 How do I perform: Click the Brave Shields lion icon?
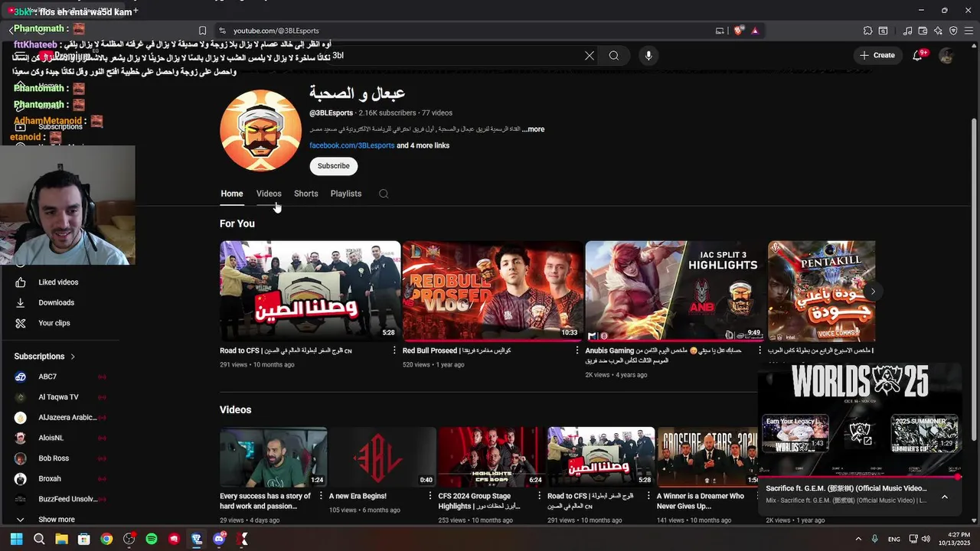738,31
